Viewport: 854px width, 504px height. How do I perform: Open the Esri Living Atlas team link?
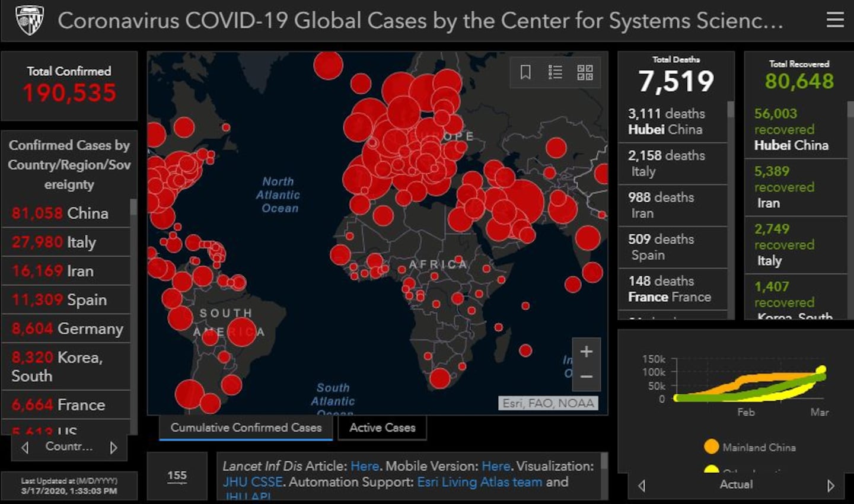tap(479, 482)
